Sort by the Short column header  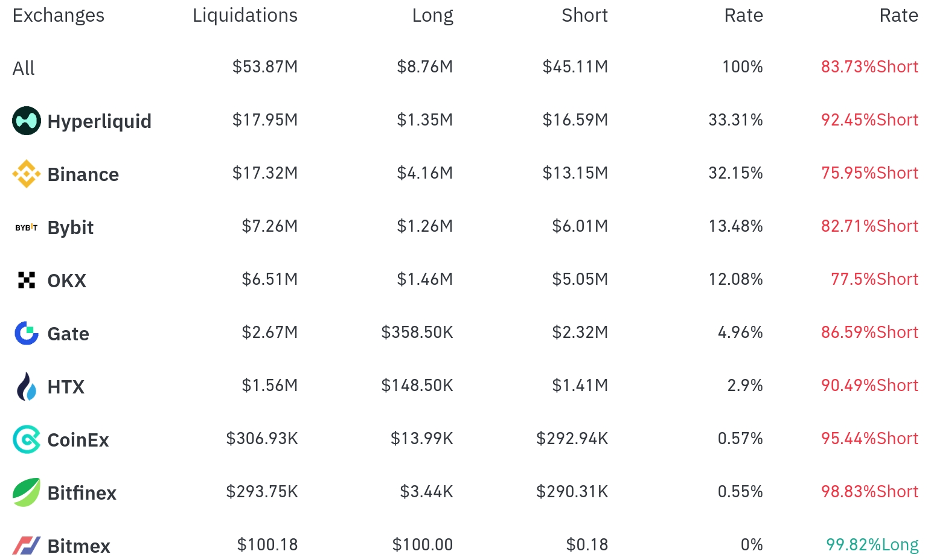(x=584, y=15)
